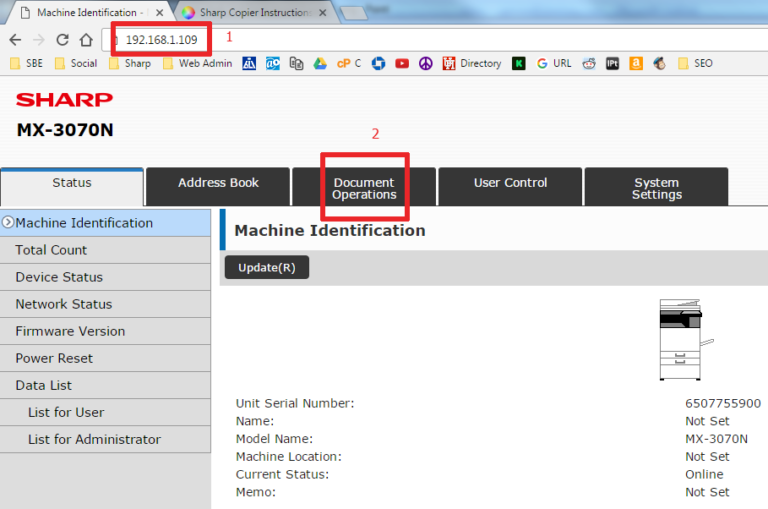Close the Machine Identification browser tab
Image resolution: width=768 pixels, height=509 pixels.
(160, 13)
